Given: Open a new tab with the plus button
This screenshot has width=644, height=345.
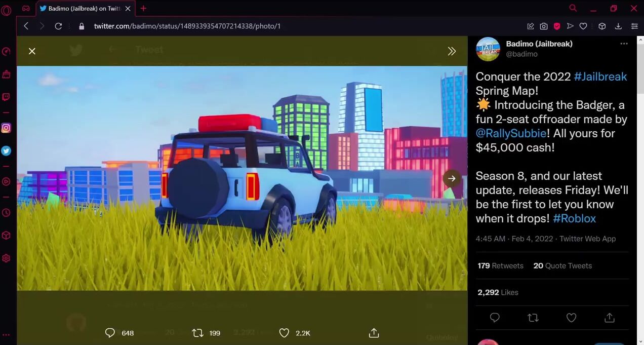Looking at the screenshot, I should [x=143, y=9].
